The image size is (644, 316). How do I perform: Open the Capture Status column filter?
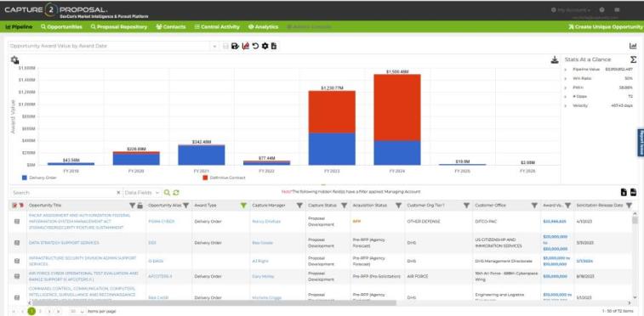pyautogui.click(x=344, y=206)
